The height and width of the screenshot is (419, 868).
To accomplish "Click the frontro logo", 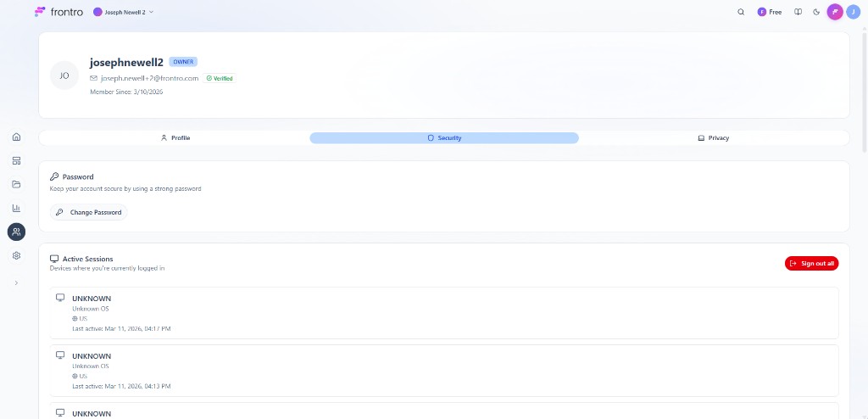I will click(x=58, y=12).
